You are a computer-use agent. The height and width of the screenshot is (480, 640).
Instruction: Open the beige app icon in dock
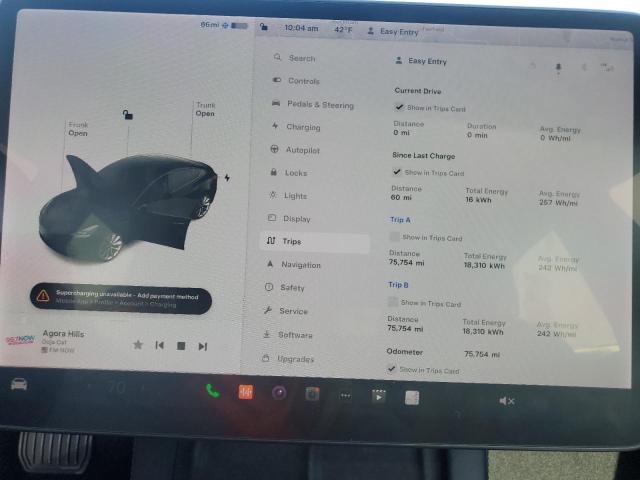coord(412,398)
